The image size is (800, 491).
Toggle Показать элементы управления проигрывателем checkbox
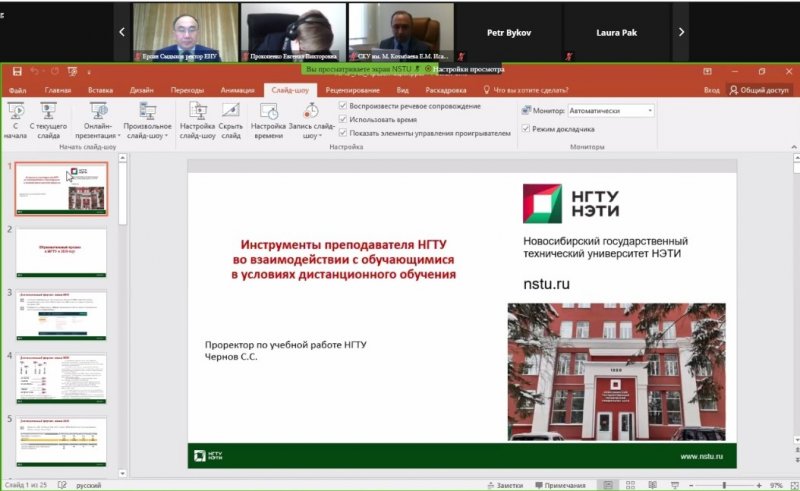pyautogui.click(x=343, y=133)
